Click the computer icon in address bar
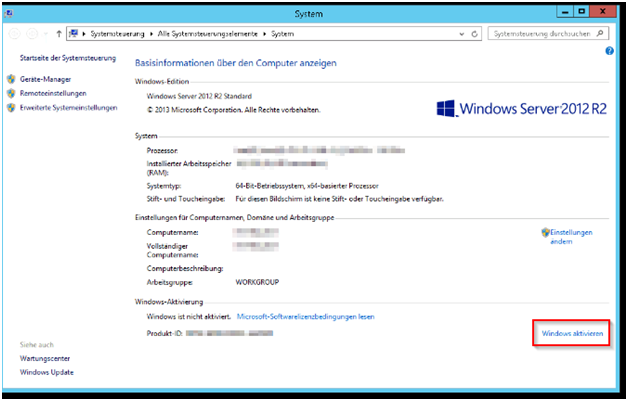This screenshot has width=628, height=401. coord(73,34)
